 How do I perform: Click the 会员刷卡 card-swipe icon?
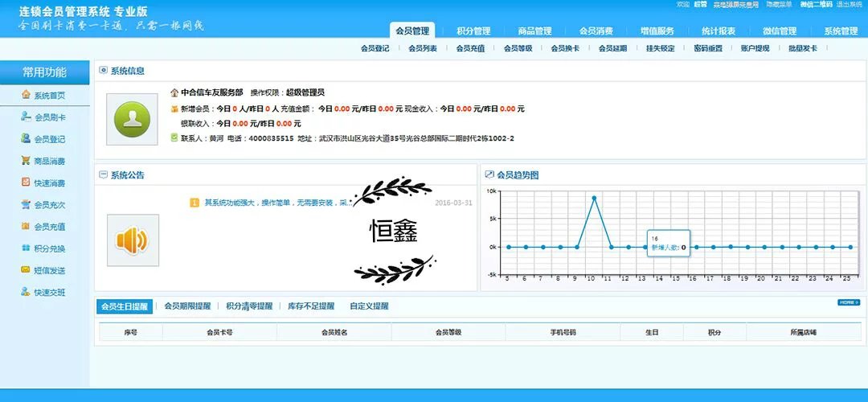pyautogui.click(x=26, y=117)
